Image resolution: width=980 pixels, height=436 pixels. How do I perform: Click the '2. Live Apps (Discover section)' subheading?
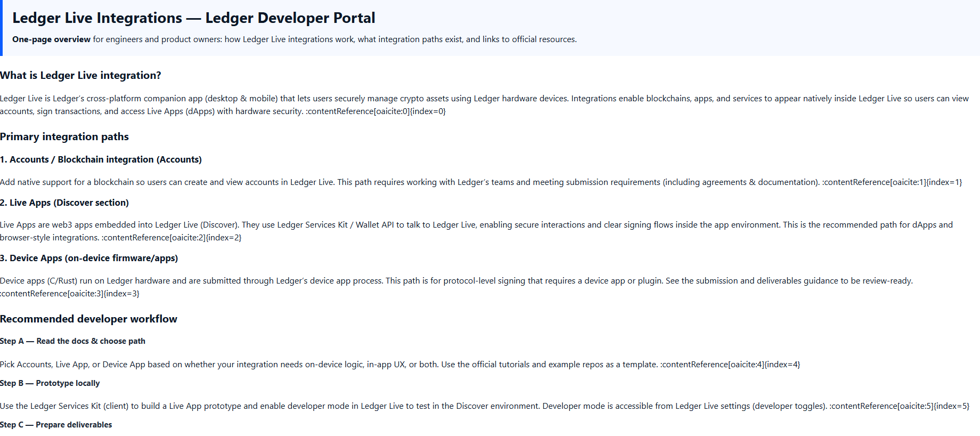(x=64, y=203)
